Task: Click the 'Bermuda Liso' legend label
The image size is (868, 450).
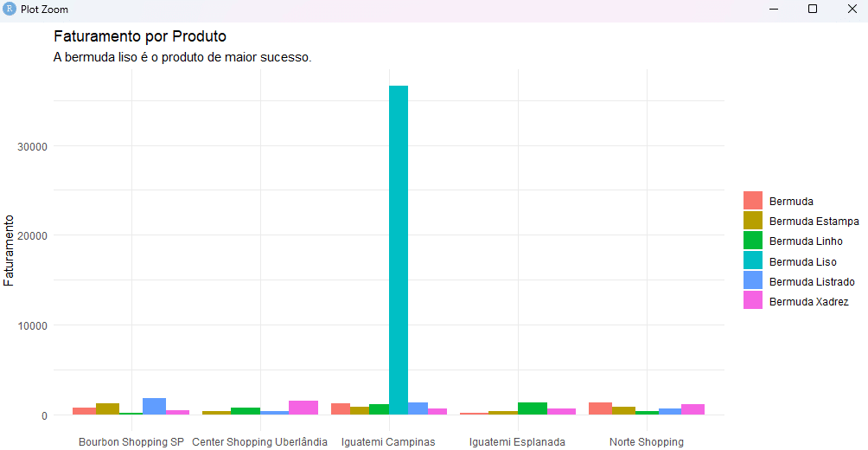Action: click(802, 261)
